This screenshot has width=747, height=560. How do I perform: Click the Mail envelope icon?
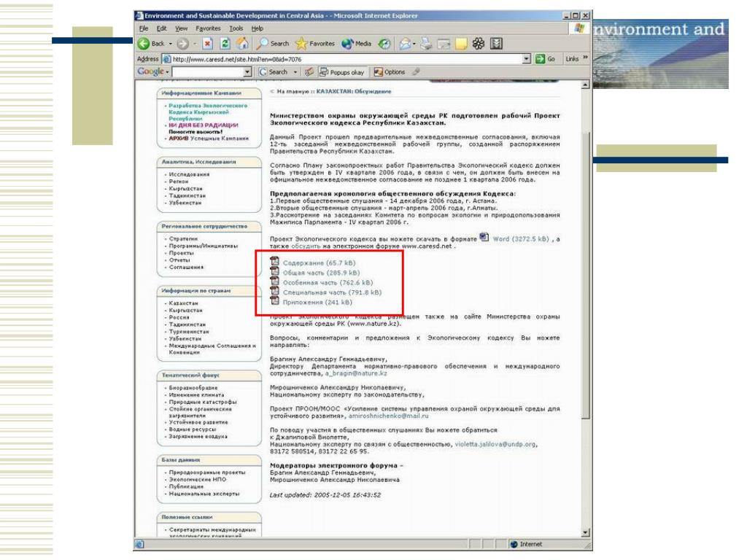point(405,44)
